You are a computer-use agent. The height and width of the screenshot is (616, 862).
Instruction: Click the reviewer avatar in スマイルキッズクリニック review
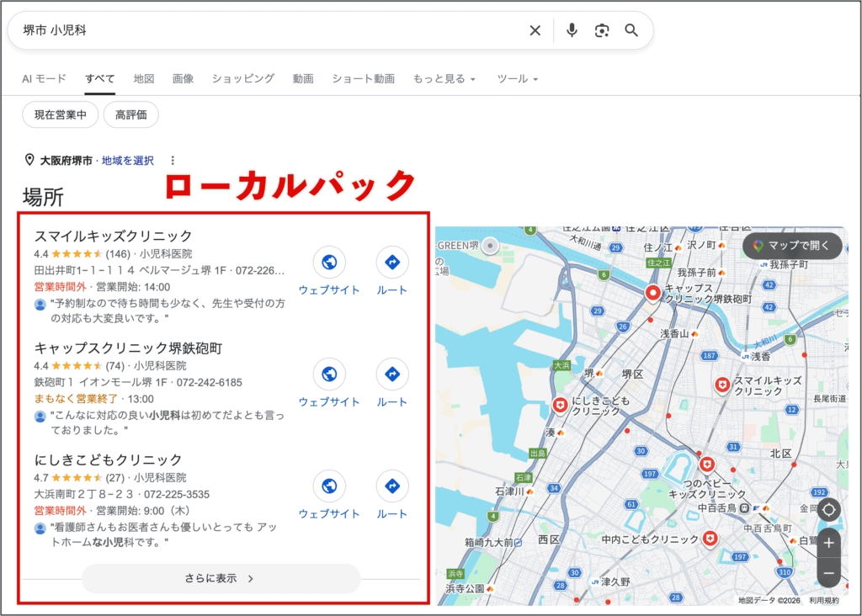[40, 305]
